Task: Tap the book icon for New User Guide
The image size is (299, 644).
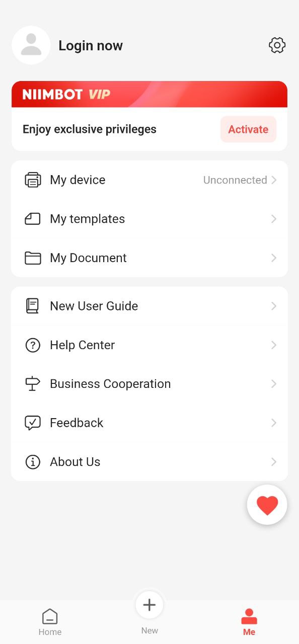Action: click(x=33, y=306)
